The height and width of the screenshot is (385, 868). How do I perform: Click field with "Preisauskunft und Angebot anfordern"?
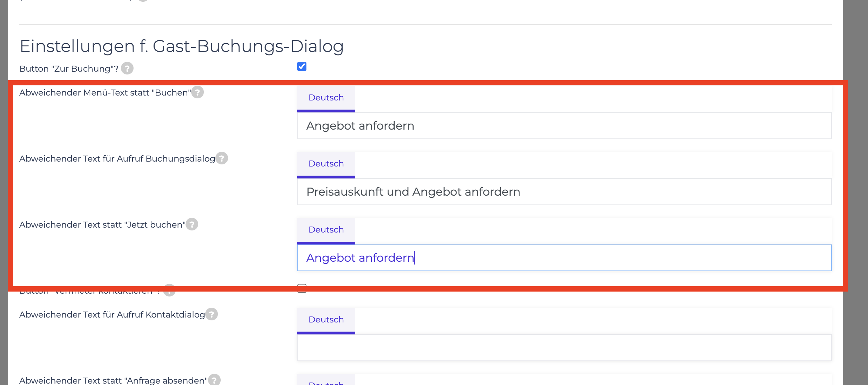tap(564, 192)
